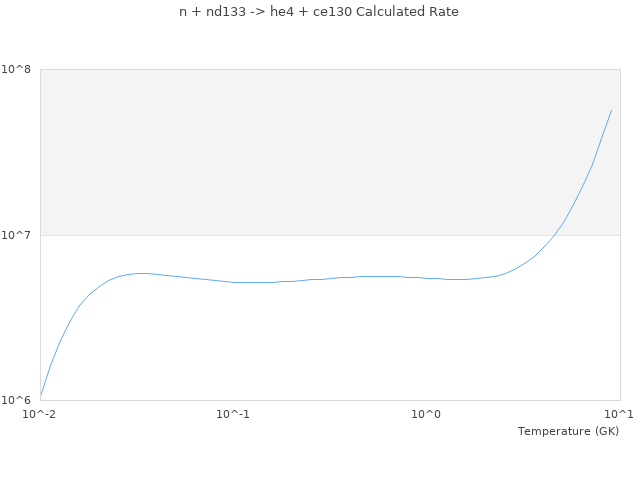Click the curve's starting point at lower left

41,395
